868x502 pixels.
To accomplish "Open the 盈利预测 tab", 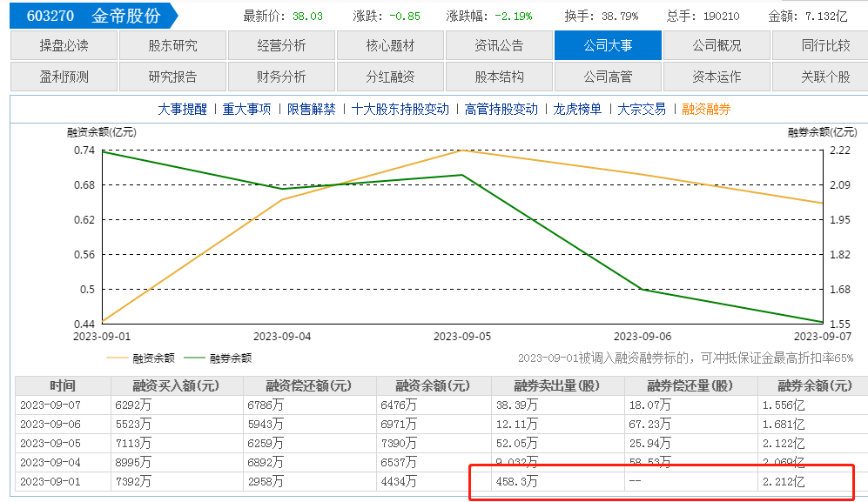I will 64,77.
